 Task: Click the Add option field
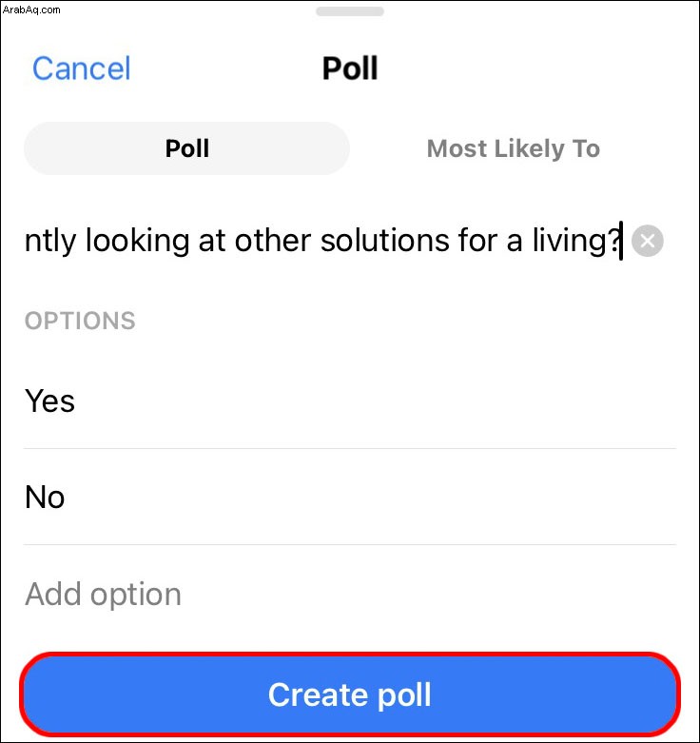(350, 594)
